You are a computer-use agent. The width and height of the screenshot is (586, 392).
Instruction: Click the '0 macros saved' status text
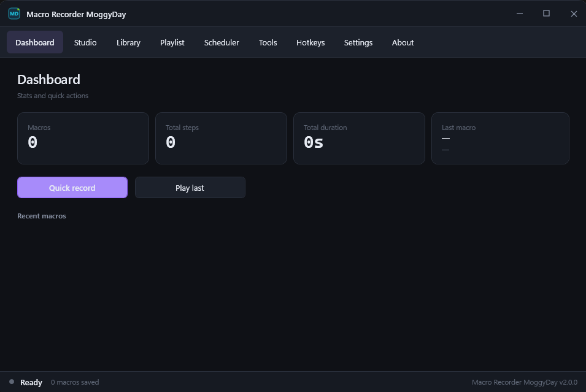pyautogui.click(x=75, y=382)
